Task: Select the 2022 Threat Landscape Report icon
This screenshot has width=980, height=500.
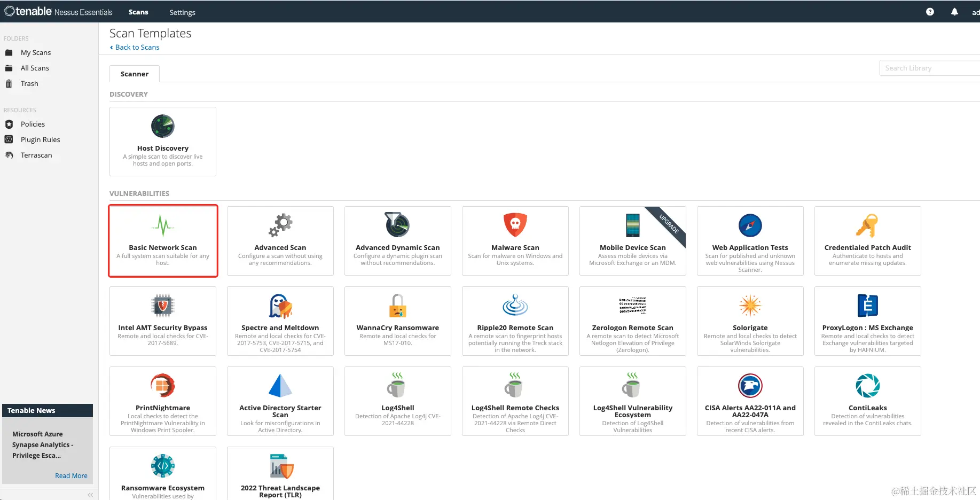Action: pyautogui.click(x=281, y=466)
